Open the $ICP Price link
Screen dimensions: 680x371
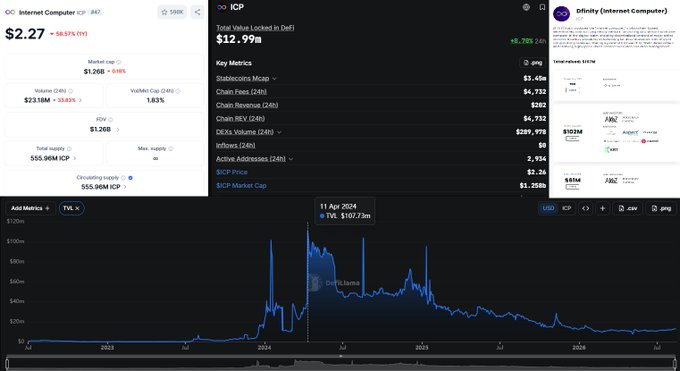(x=232, y=172)
